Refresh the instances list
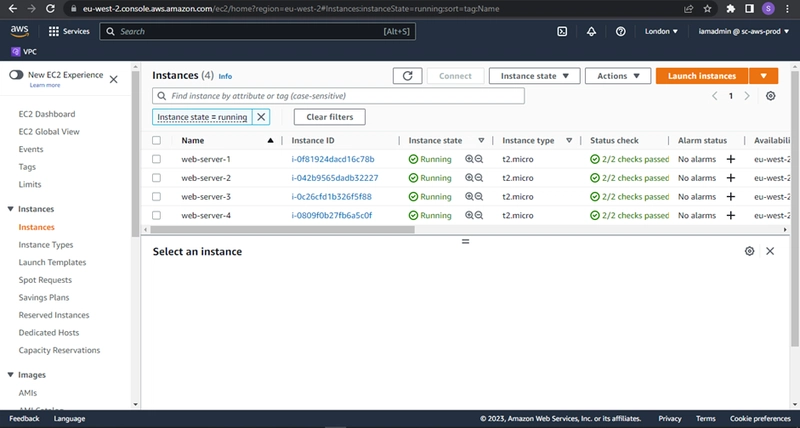The width and height of the screenshot is (800, 428). pyautogui.click(x=407, y=76)
